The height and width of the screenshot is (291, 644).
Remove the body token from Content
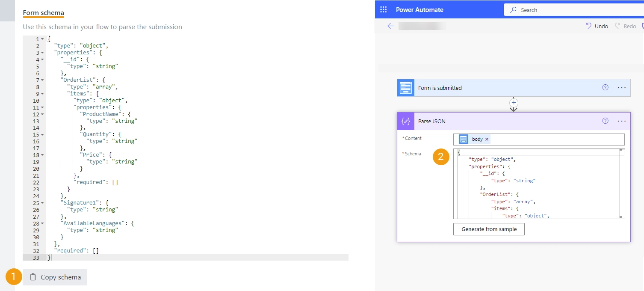pyautogui.click(x=487, y=140)
